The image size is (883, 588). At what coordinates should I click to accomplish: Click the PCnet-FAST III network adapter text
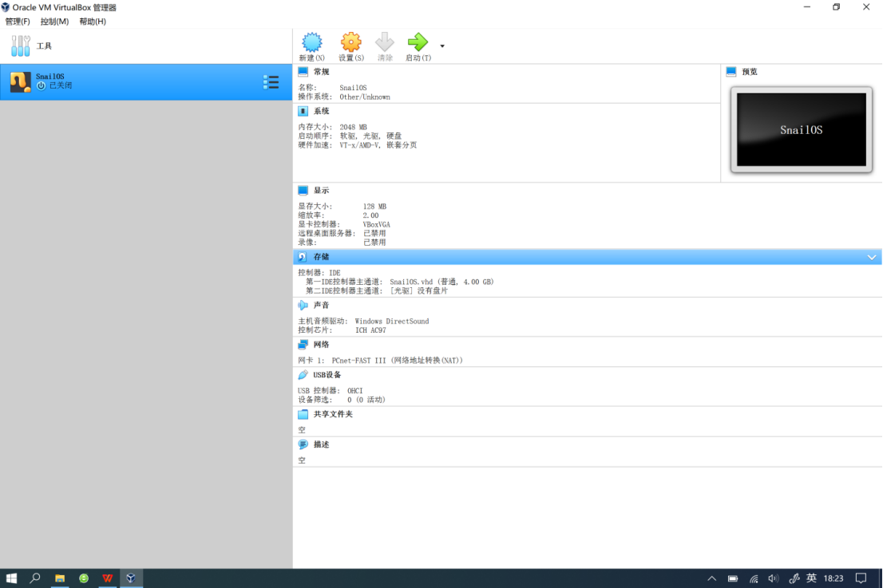coord(397,360)
